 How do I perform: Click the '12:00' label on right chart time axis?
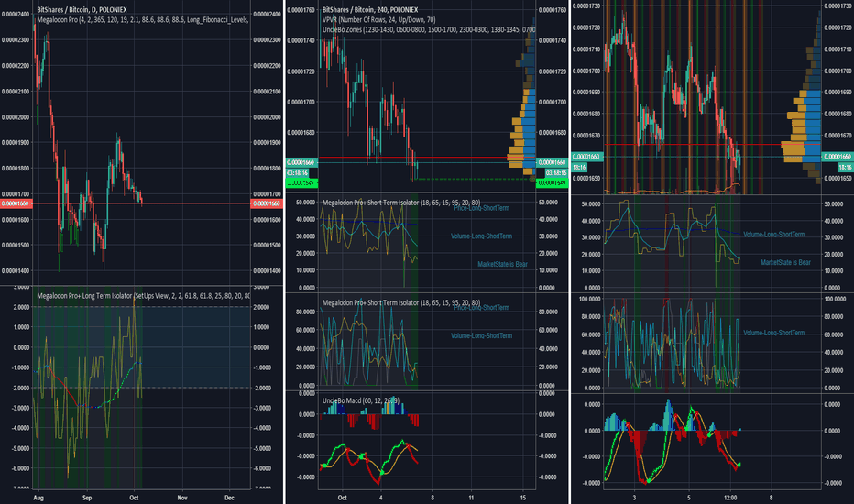(730, 498)
